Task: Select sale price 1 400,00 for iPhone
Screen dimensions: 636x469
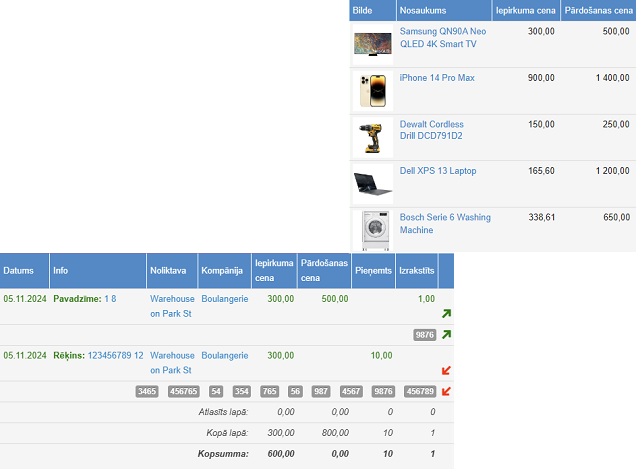Action: point(612,78)
